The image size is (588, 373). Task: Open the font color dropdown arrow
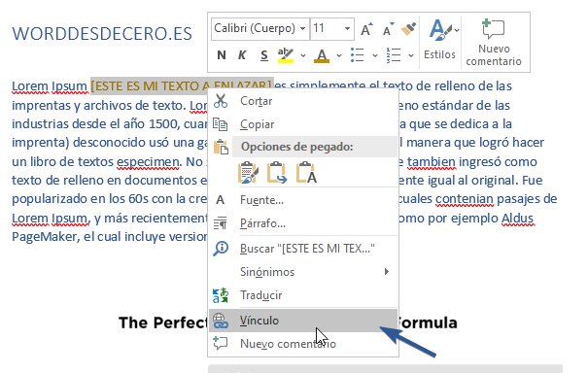(x=339, y=55)
